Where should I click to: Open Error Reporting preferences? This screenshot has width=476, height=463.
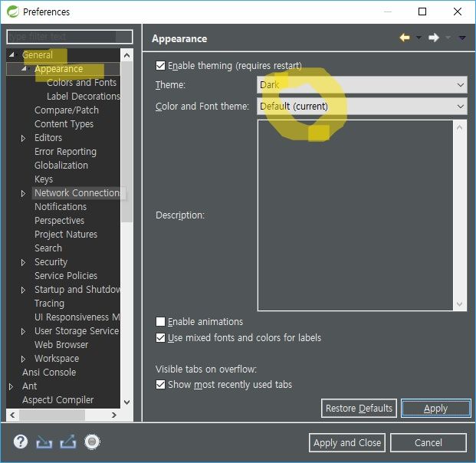(x=65, y=152)
